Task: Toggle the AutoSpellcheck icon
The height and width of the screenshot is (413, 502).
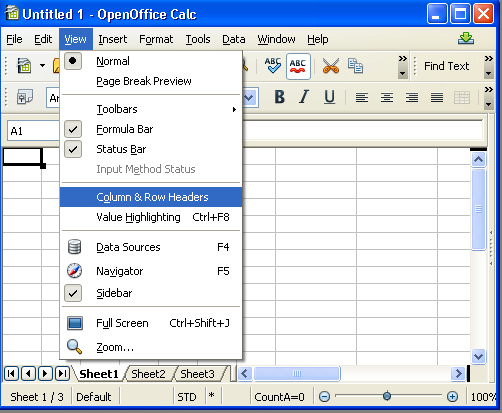Action: 298,66
